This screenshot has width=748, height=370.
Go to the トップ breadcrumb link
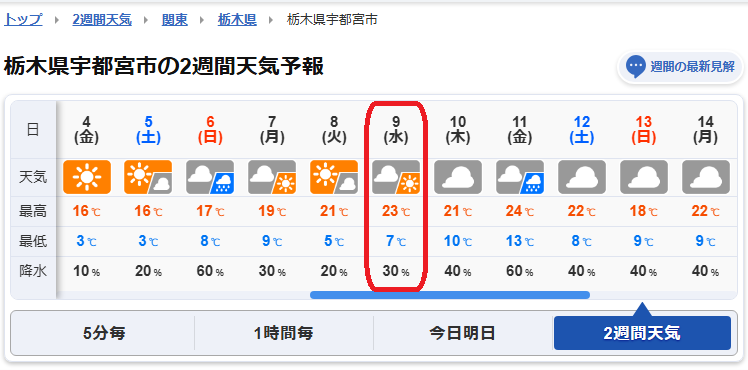click(x=23, y=20)
